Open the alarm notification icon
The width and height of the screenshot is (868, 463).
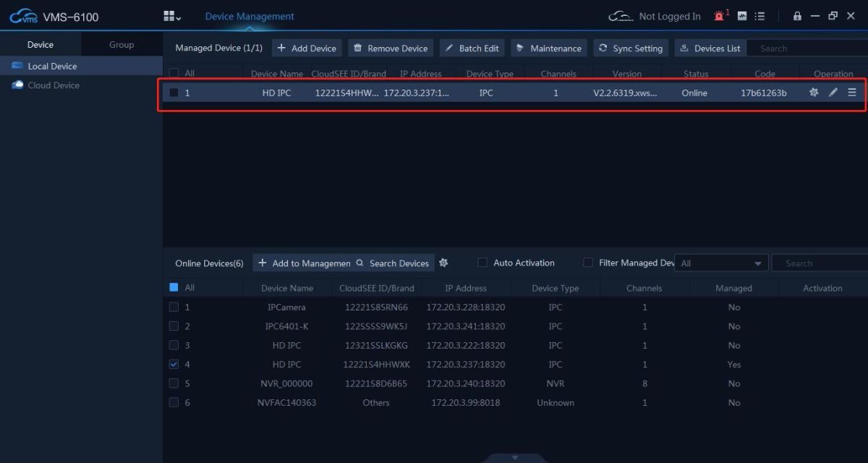[720, 16]
